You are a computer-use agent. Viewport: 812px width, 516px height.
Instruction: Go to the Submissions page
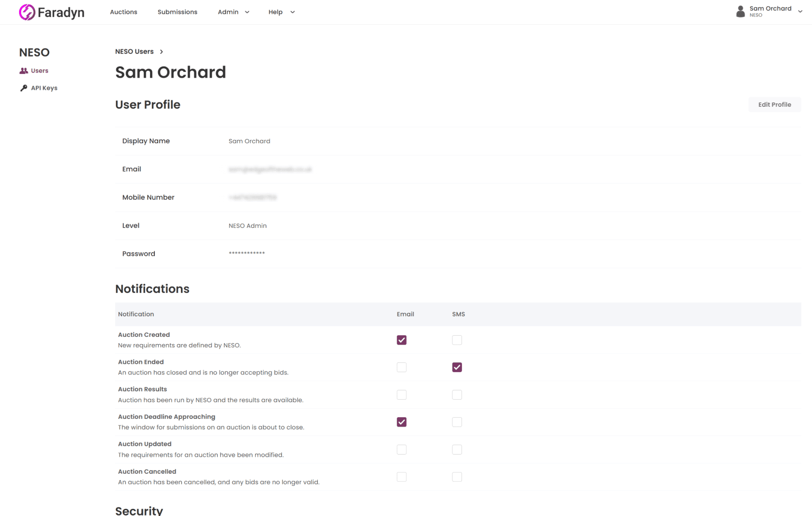click(x=177, y=12)
